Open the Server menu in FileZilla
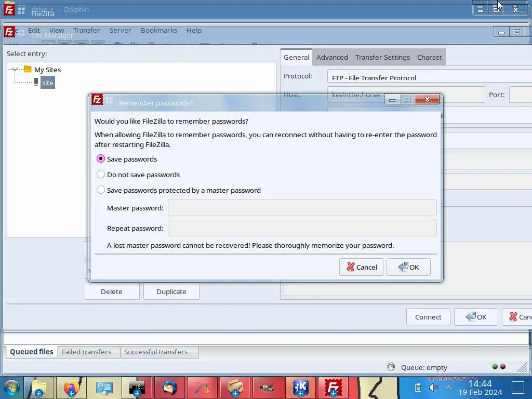 tap(120, 30)
